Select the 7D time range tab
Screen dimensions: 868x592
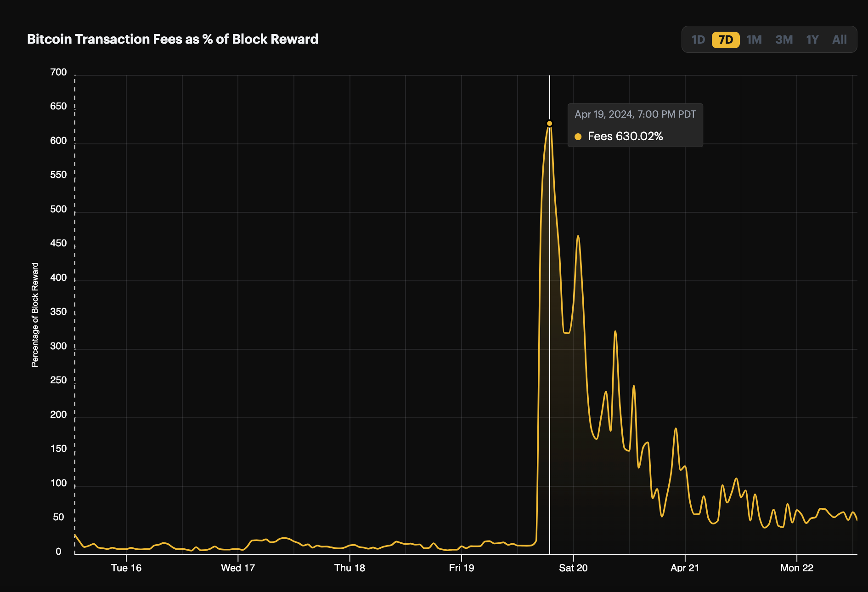click(726, 40)
